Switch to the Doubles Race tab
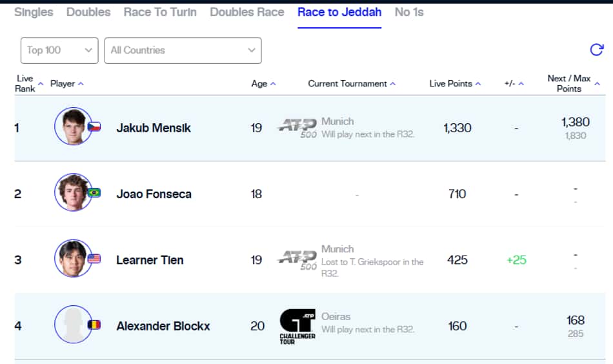The height and width of the screenshot is (364, 613). [247, 12]
